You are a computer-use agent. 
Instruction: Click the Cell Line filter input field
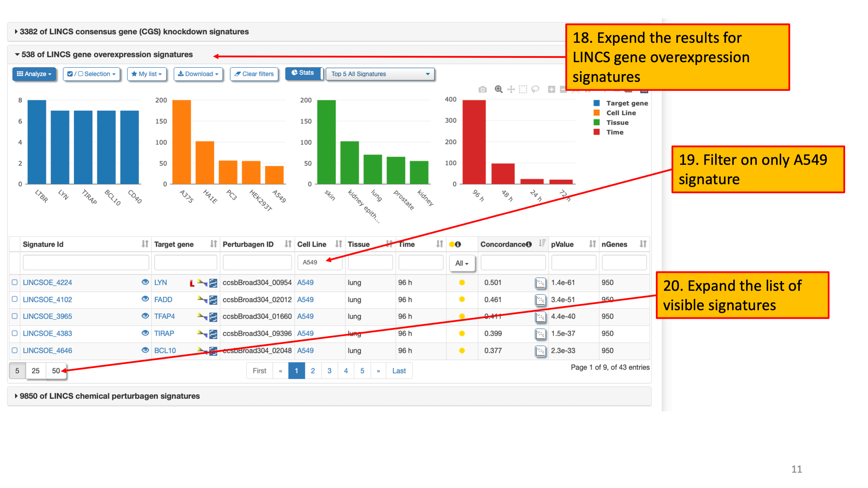point(320,262)
